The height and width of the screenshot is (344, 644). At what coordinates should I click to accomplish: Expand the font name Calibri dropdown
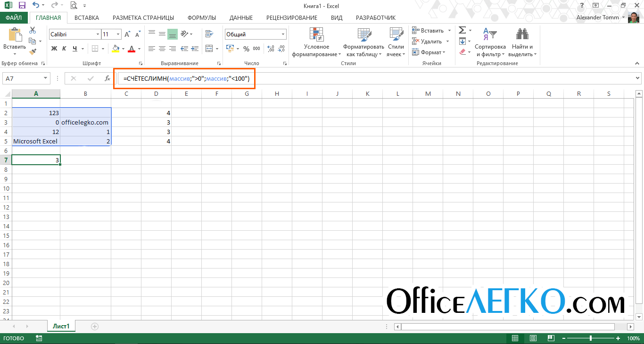[98, 34]
